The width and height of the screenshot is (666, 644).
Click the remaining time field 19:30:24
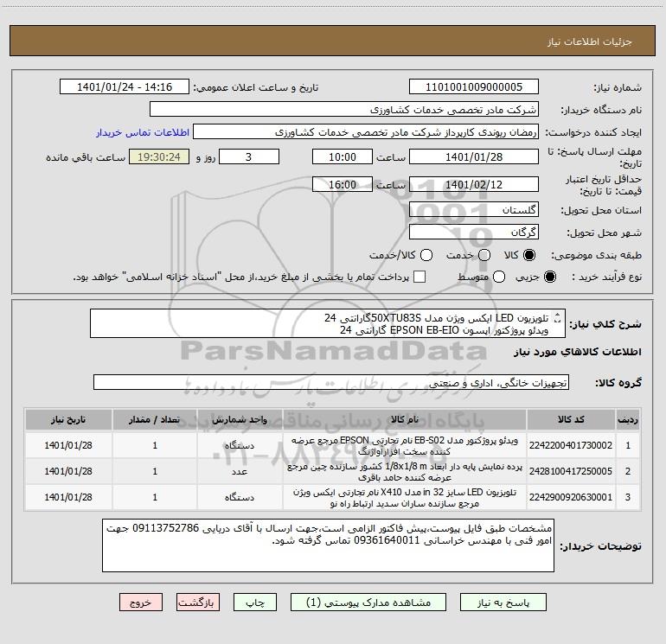(x=159, y=156)
